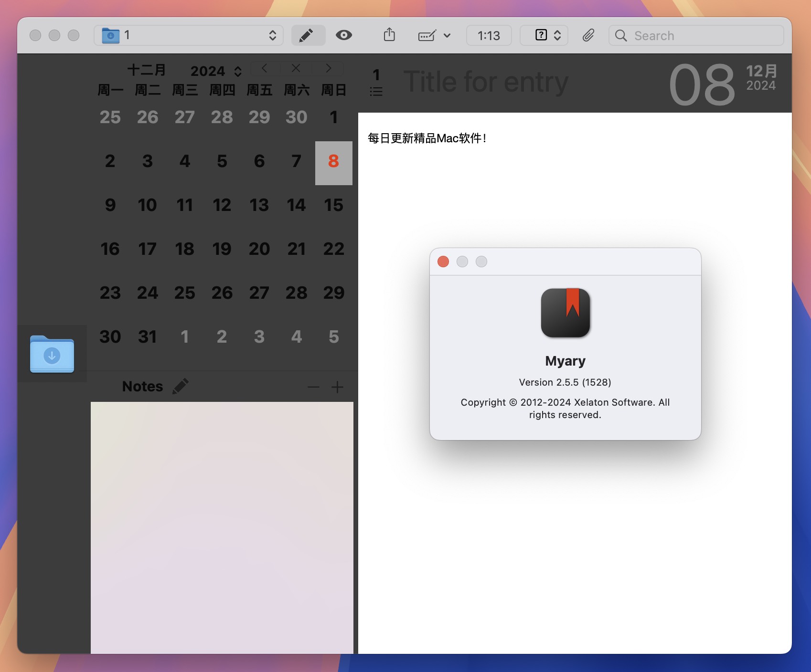Click the 十二月 month label
This screenshot has height=672, width=811.
(147, 70)
